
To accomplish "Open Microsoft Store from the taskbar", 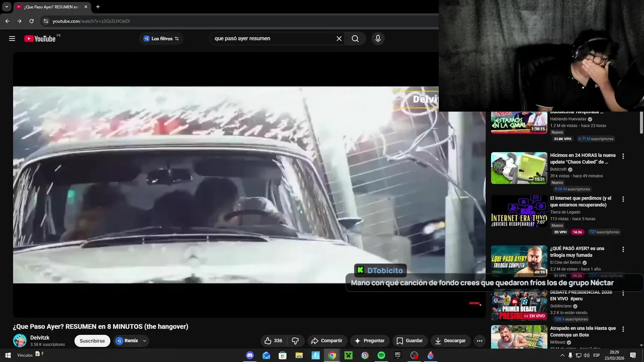I will click(283, 355).
